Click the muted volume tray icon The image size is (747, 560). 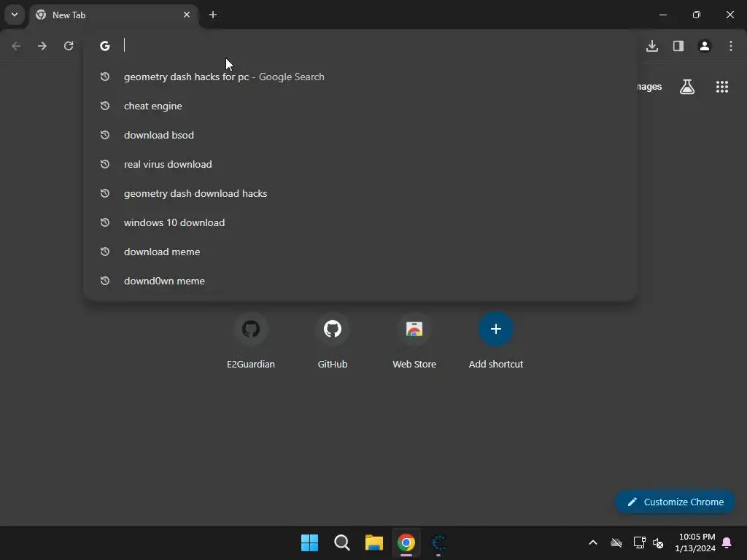click(658, 542)
